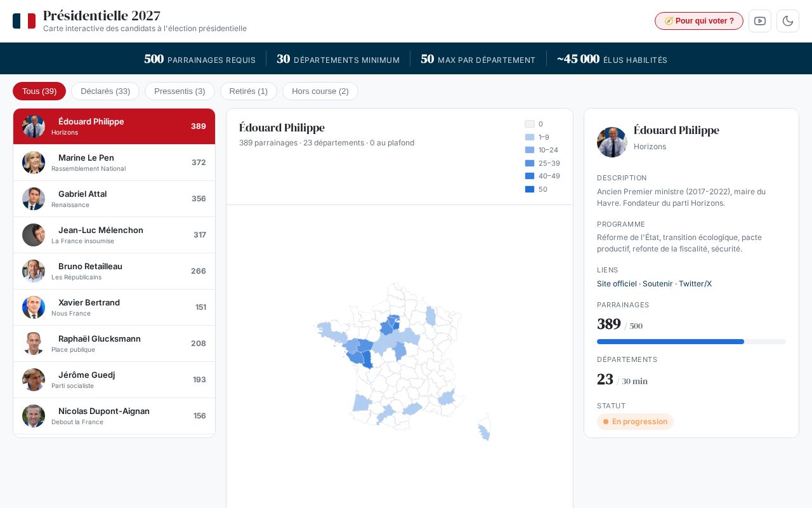Open the "Pour qui voter ?" quiz

point(699,21)
